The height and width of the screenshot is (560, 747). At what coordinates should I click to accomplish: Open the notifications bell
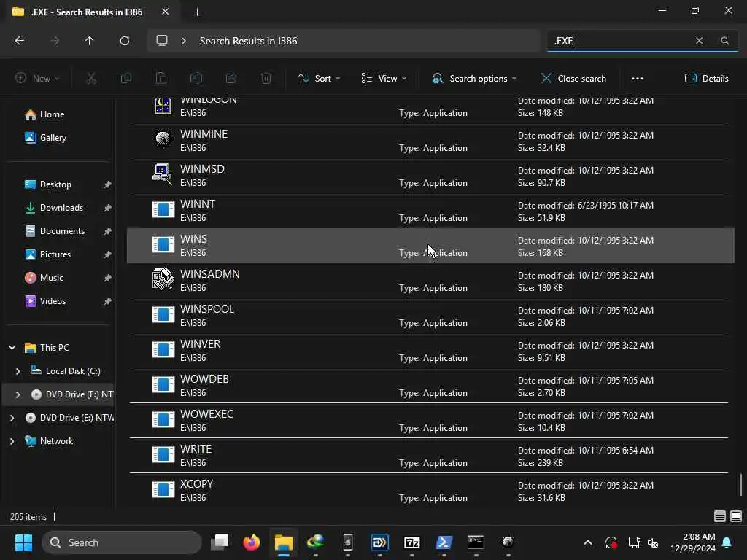pos(727,542)
